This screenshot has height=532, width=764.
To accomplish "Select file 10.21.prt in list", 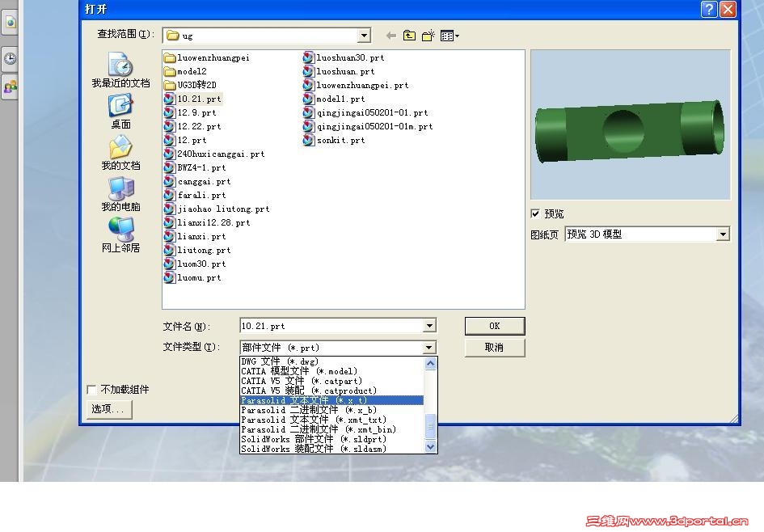I will (193, 99).
